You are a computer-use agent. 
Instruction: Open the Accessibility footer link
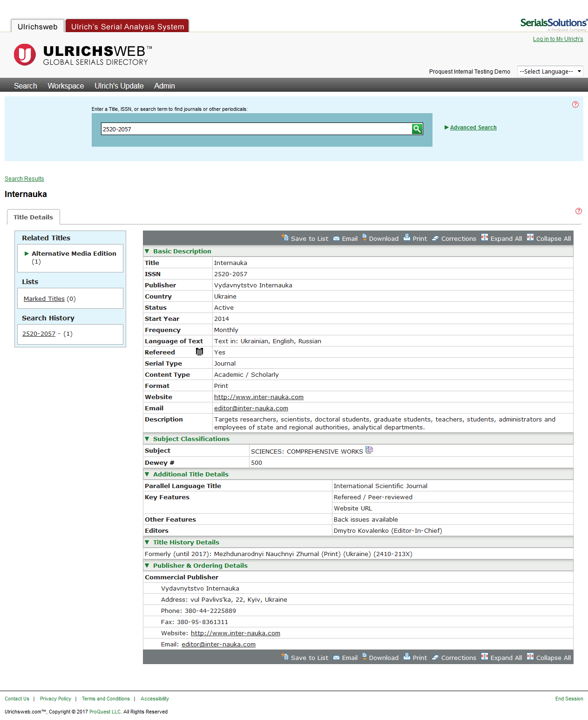tap(155, 699)
